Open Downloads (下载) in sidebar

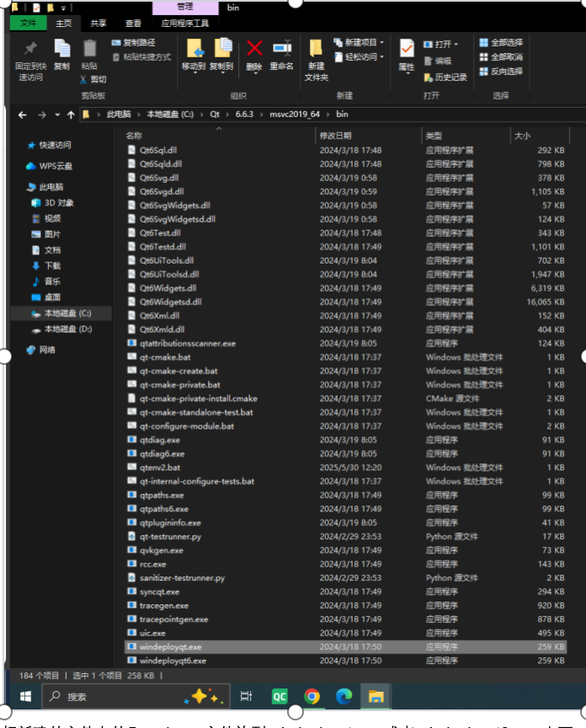52,265
